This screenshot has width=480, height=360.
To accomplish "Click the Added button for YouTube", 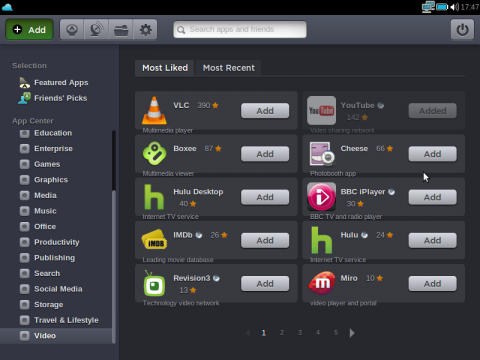I will pos(433,111).
